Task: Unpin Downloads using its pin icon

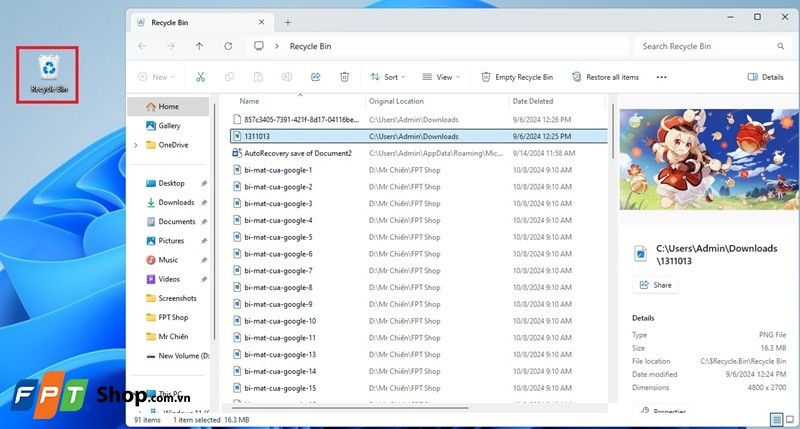Action: click(204, 203)
